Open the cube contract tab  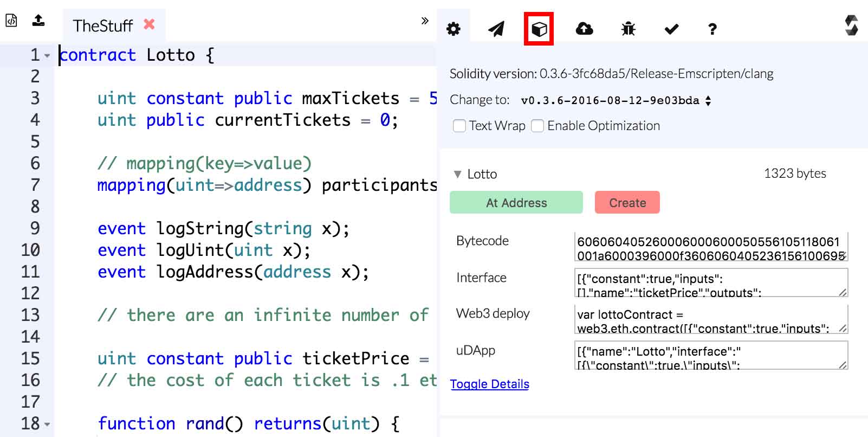click(x=539, y=29)
